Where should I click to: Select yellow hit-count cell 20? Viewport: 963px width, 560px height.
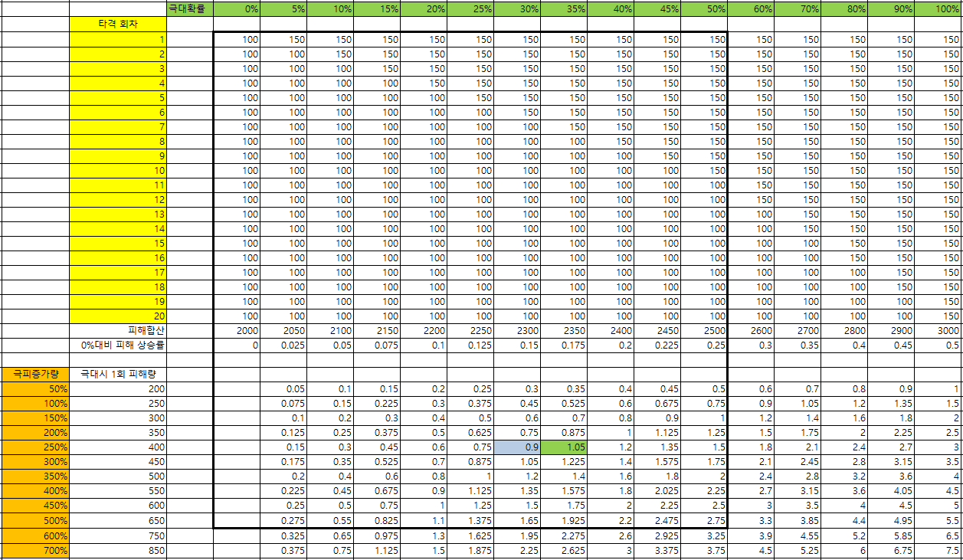[118, 316]
